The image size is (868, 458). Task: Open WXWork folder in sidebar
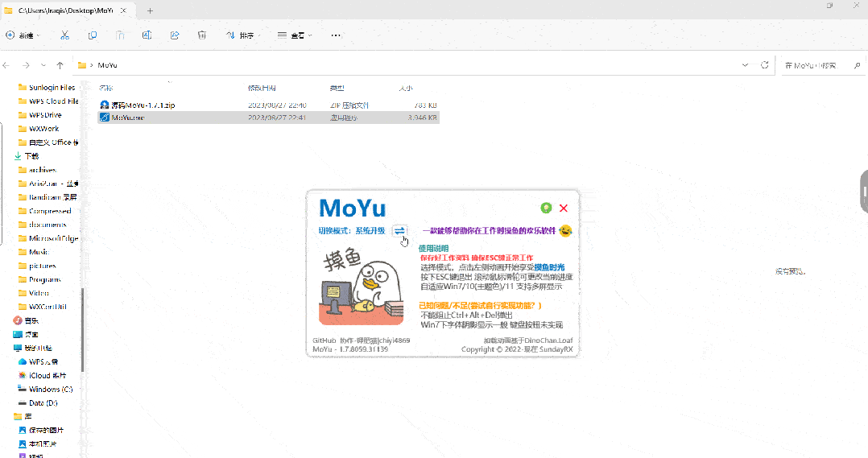39,129
